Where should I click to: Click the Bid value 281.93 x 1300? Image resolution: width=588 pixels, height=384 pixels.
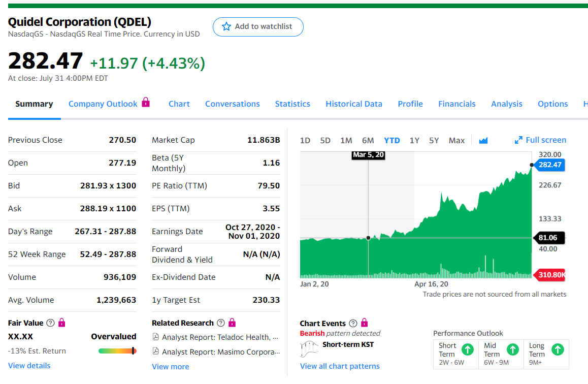click(108, 185)
